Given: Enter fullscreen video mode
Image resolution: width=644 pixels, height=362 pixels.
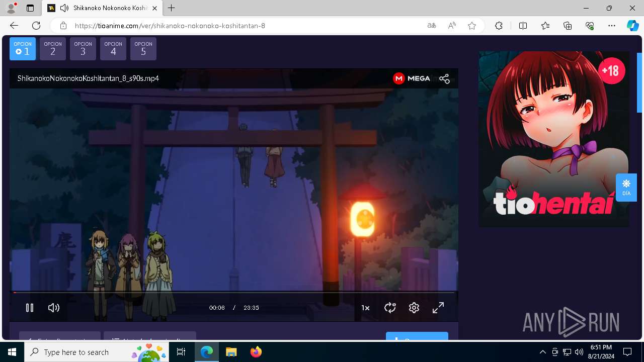Looking at the screenshot, I should pyautogui.click(x=438, y=308).
